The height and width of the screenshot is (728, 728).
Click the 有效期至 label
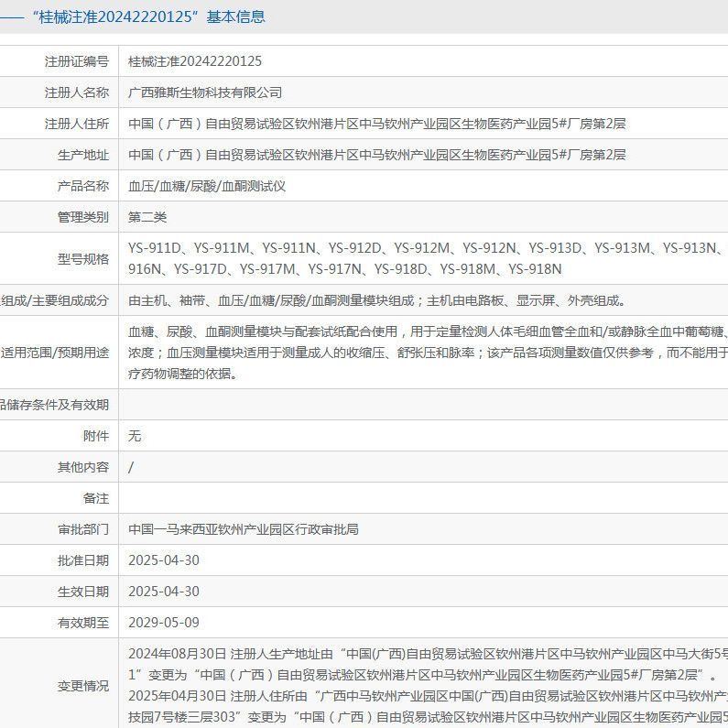click(83, 623)
